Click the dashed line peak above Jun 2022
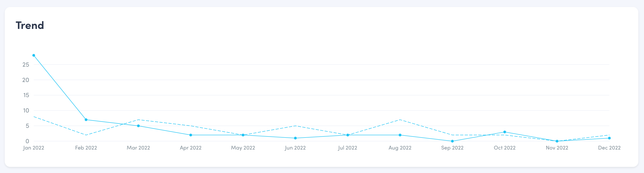644x173 pixels. pyautogui.click(x=295, y=126)
